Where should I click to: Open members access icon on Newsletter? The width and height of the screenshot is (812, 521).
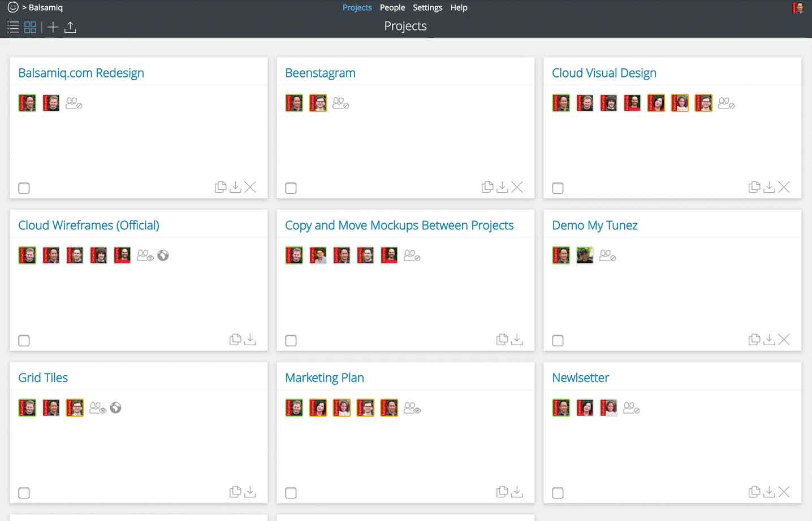(632, 408)
